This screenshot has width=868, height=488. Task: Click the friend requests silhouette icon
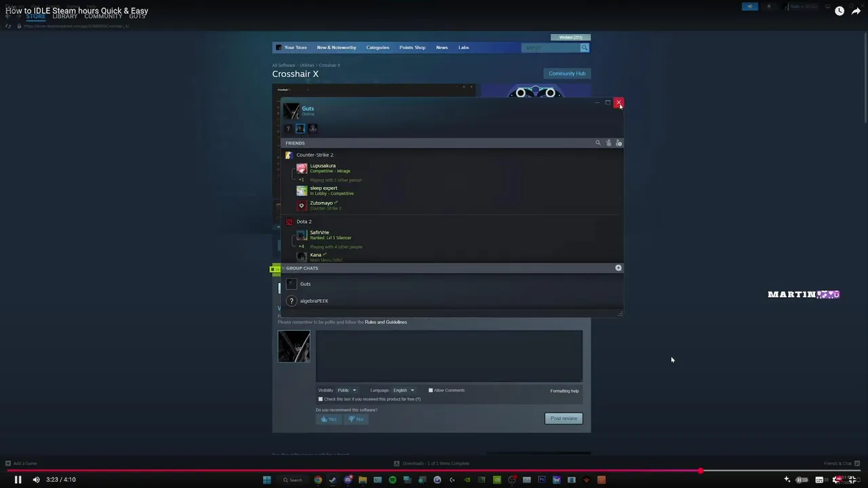(608, 143)
